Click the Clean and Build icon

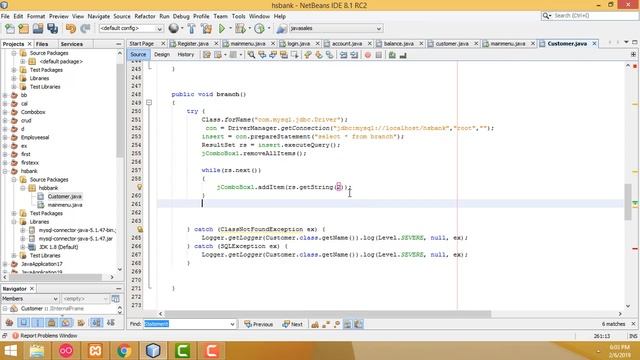[x=207, y=29]
